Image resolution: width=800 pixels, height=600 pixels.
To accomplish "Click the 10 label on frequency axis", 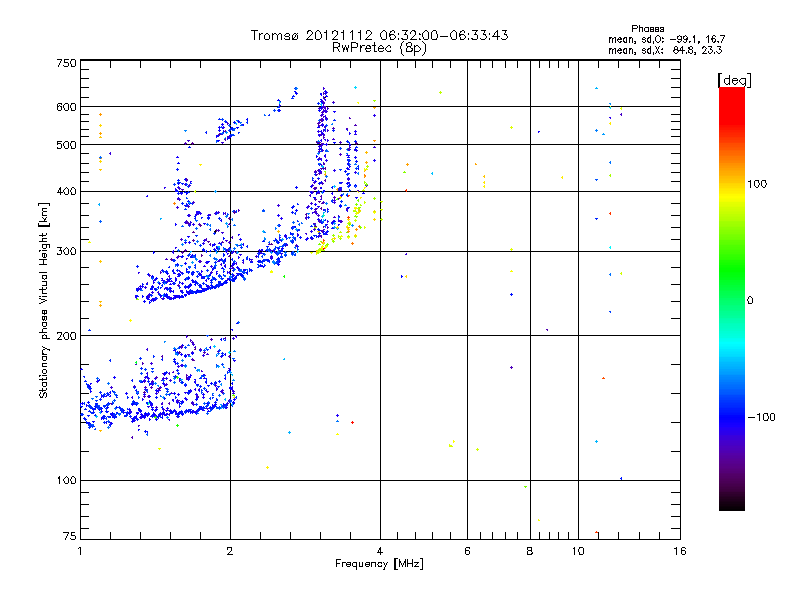I will [x=578, y=551].
